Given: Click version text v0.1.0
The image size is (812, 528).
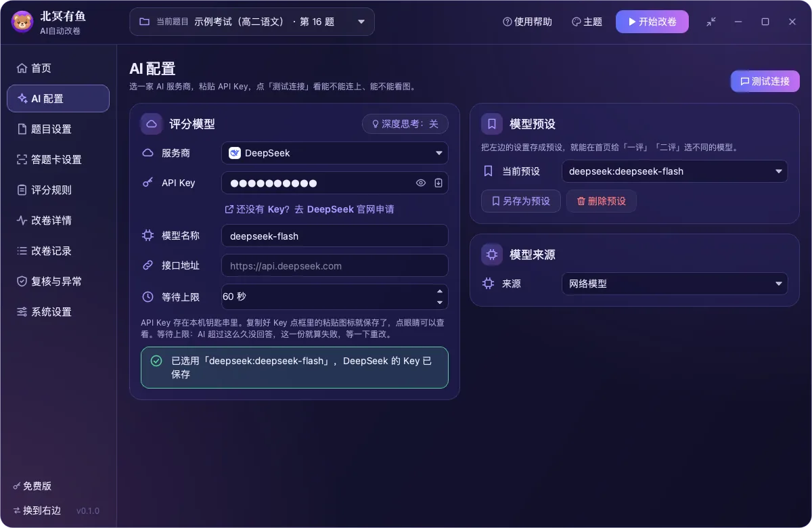Looking at the screenshot, I should coord(88,510).
